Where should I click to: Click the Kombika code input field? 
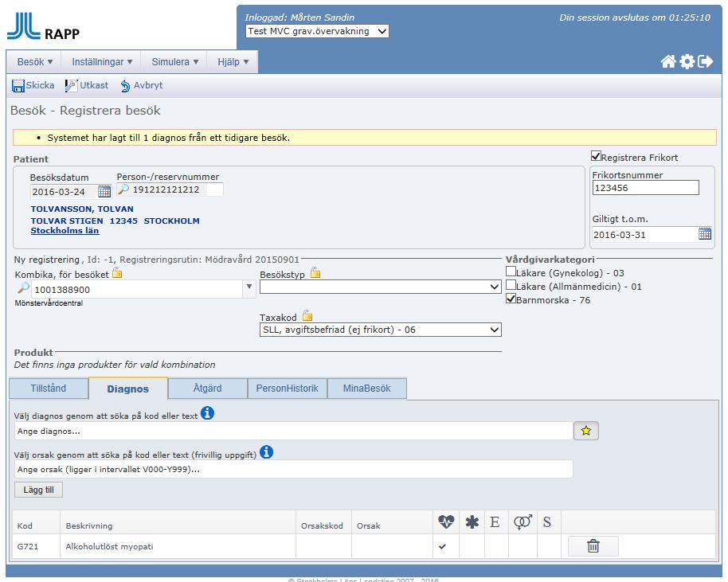138,289
